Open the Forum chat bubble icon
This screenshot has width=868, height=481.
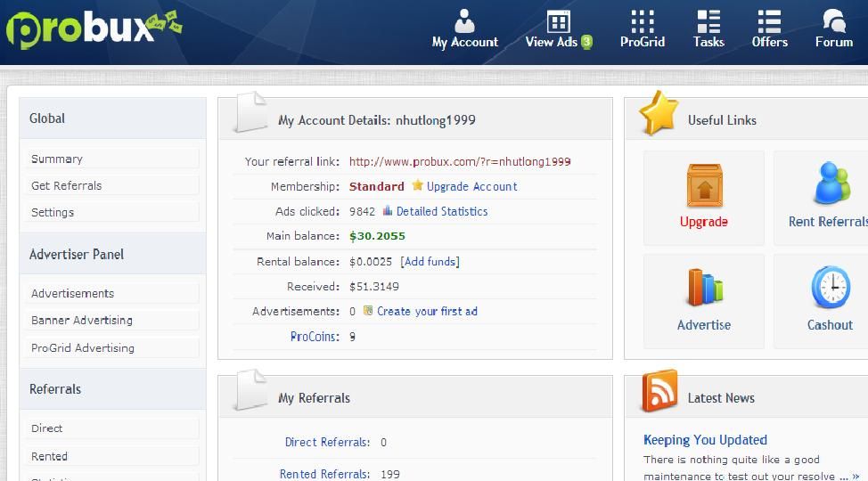(834, 22)
